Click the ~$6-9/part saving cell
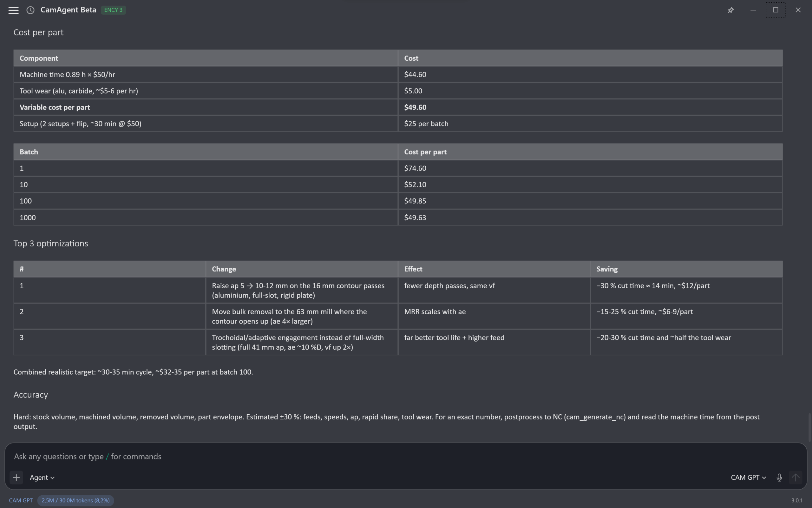This screenshot has width=812, height=508. pos(686,316)
